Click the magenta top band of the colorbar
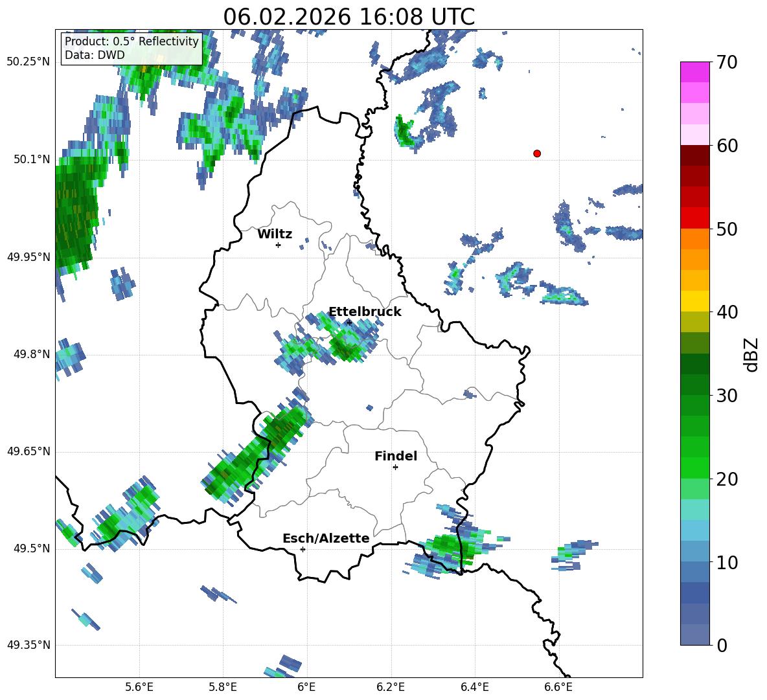Viewport: 767px width, 700px height. [x=694, y=72]
